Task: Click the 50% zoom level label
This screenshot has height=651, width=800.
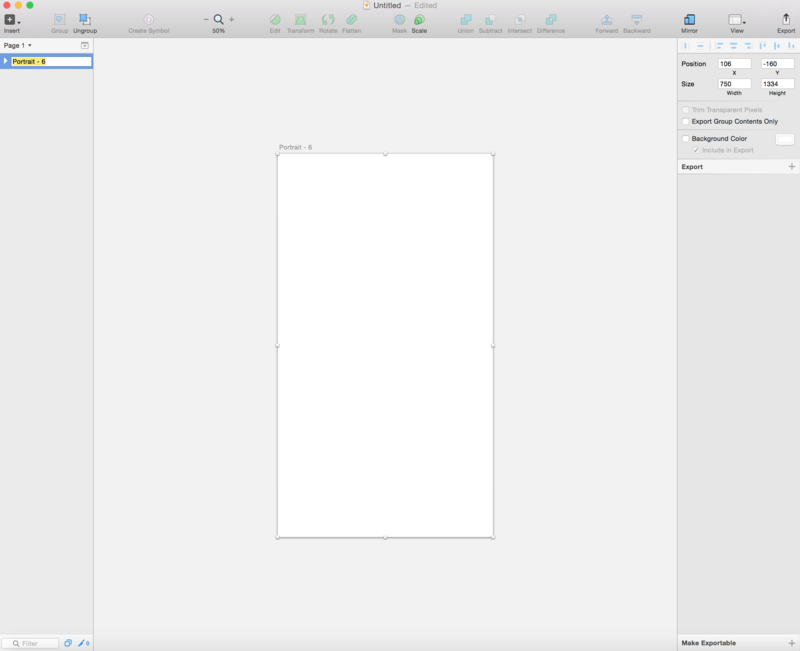Action: tap(218, 31)
